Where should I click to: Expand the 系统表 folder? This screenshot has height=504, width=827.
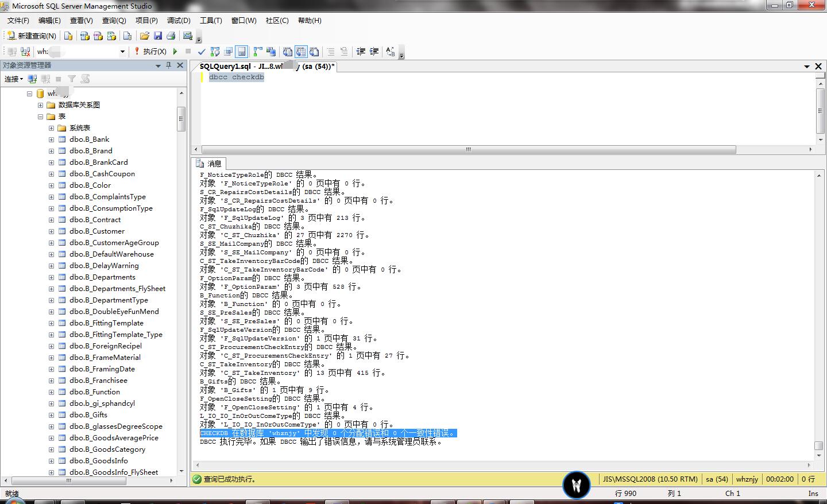click(x=52, y=128)
